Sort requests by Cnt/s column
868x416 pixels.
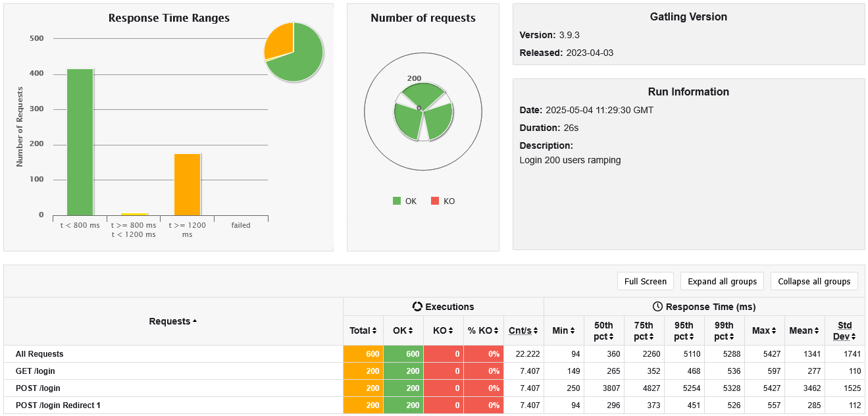(x=524, y=330)
